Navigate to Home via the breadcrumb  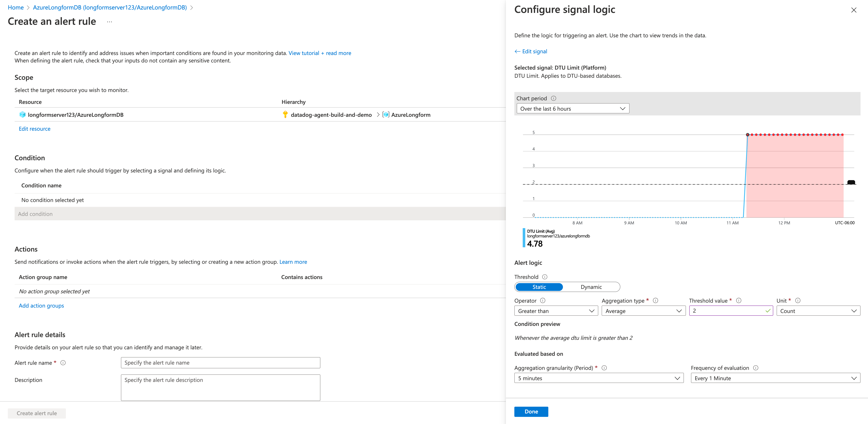(15, 7)
